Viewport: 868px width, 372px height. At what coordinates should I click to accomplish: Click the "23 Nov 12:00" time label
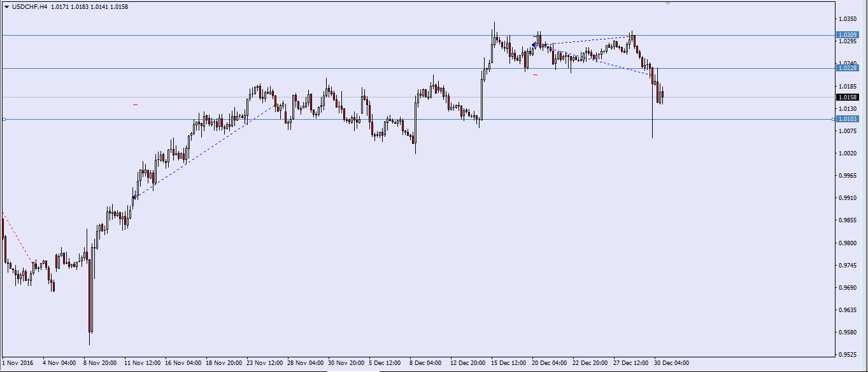(265, 362)
